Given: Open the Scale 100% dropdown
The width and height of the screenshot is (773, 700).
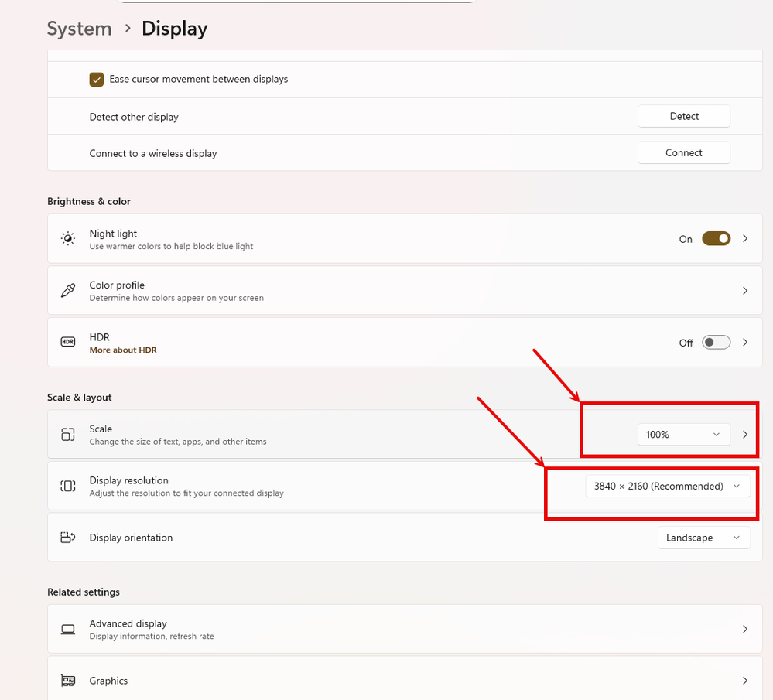Looking at the screenshot, I should (x=683, y=435).
